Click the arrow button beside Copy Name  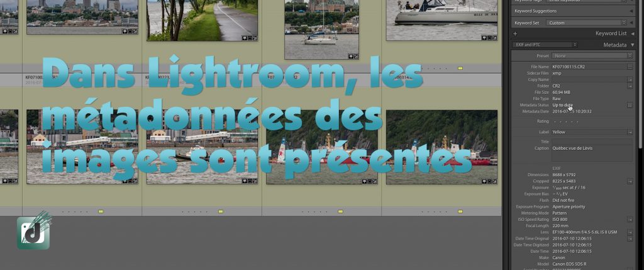630,79
